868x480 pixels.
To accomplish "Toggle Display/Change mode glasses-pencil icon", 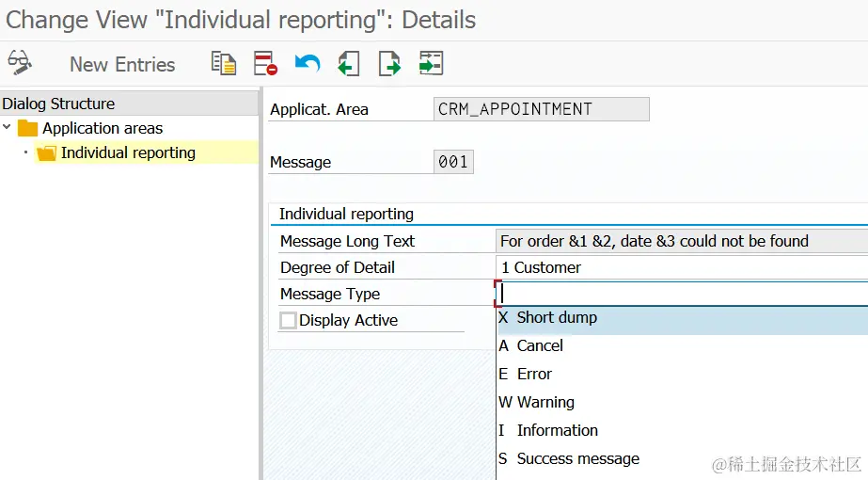I will click(x=20, y=63).
